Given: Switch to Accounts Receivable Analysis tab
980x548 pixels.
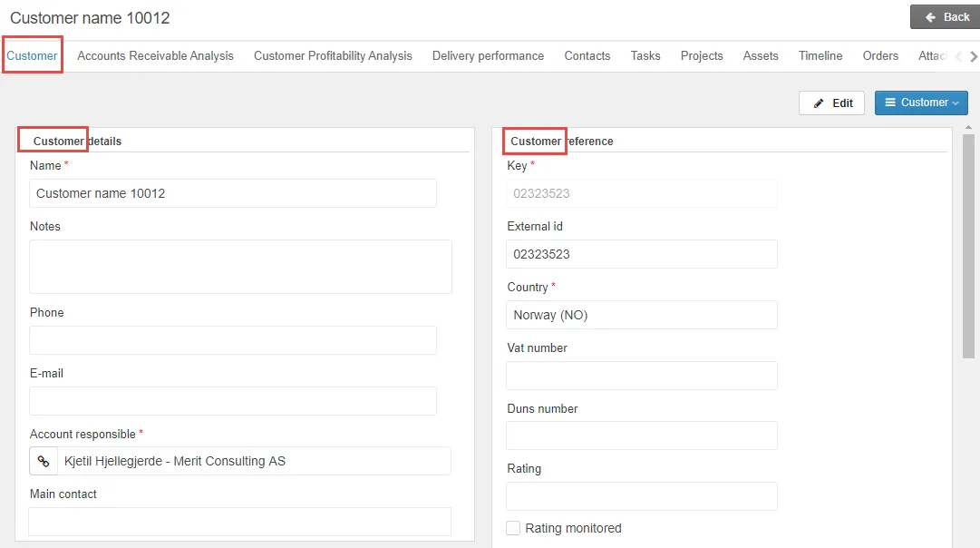Looking at the screenshot, I should (x=155, y=56).
